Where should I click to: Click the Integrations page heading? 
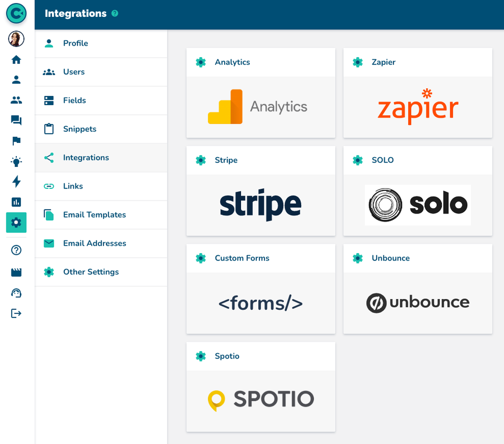point(76,13)
